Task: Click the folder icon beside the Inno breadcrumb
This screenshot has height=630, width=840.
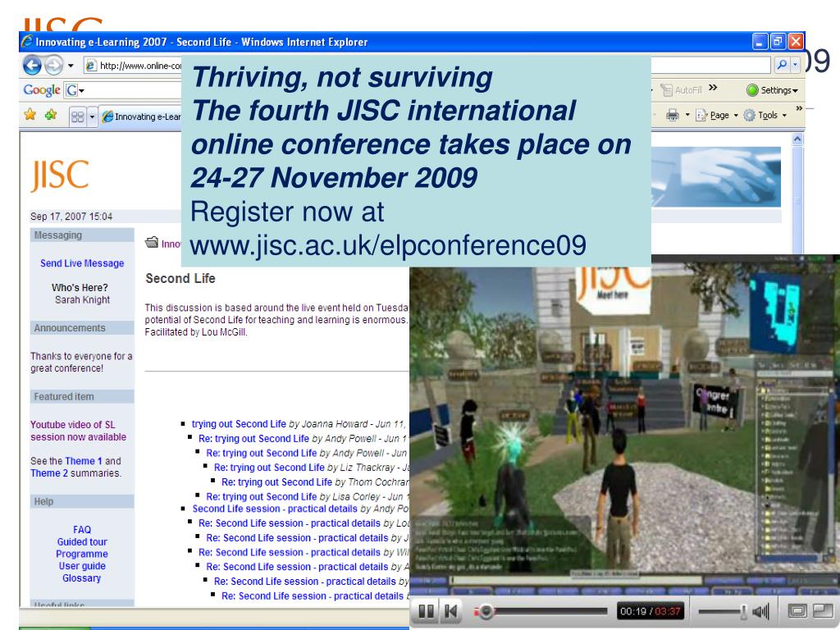Action: pos(152,242)
